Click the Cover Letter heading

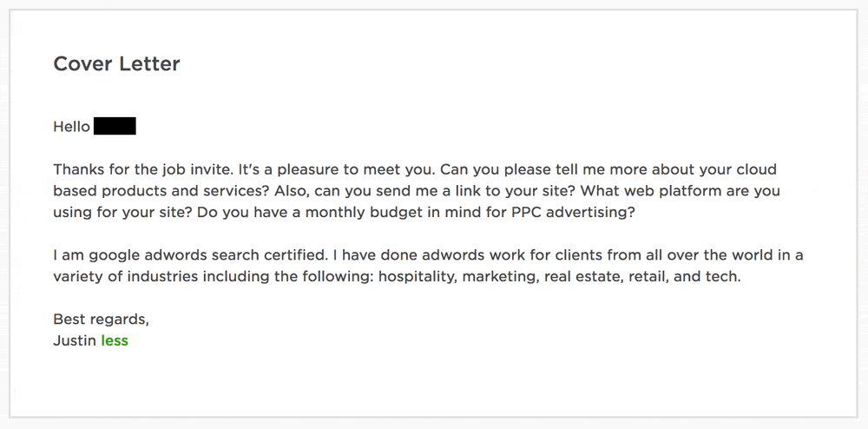click(x=116, y=63)
